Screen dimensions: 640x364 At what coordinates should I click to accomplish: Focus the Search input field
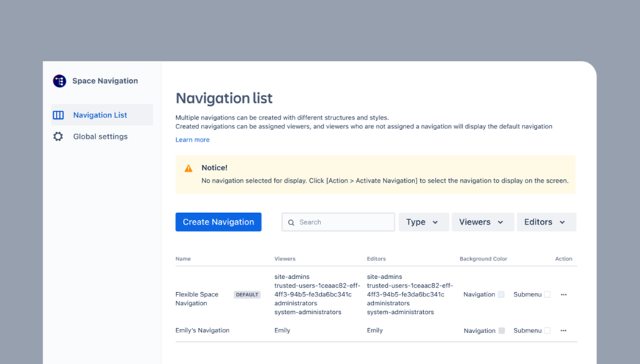coord(338,222)
